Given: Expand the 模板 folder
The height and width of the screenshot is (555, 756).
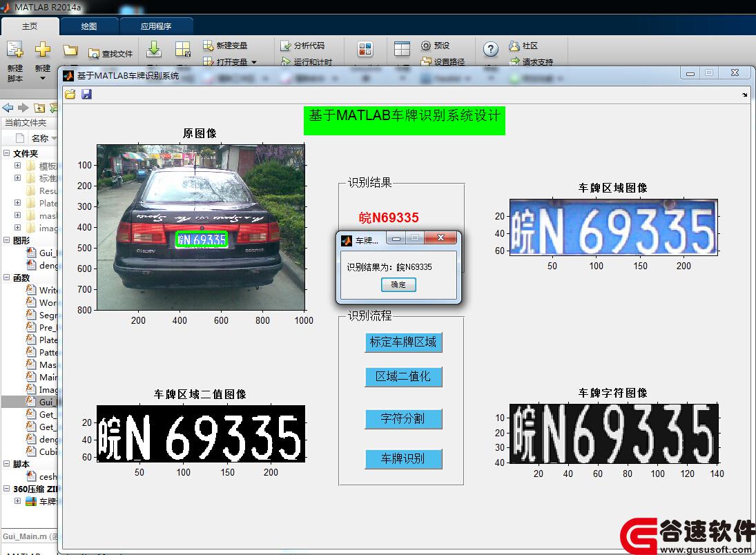Looking at the screenshot, I should [x=18, y=166].
